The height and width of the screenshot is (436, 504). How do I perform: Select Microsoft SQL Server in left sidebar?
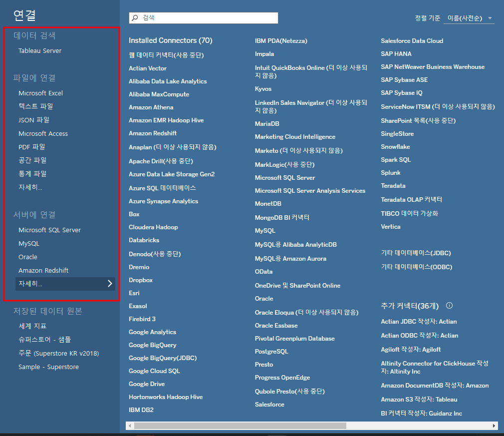coord(49,230)
